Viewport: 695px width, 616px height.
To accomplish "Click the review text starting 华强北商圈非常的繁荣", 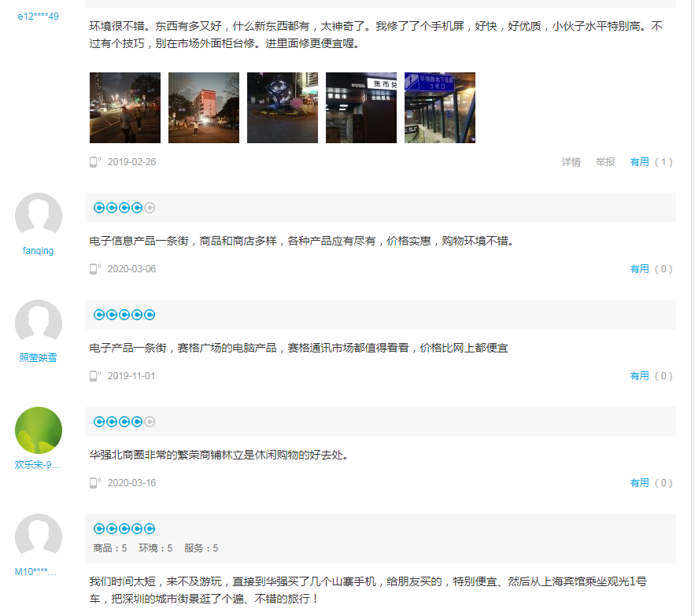I will [x=219, y=456].
